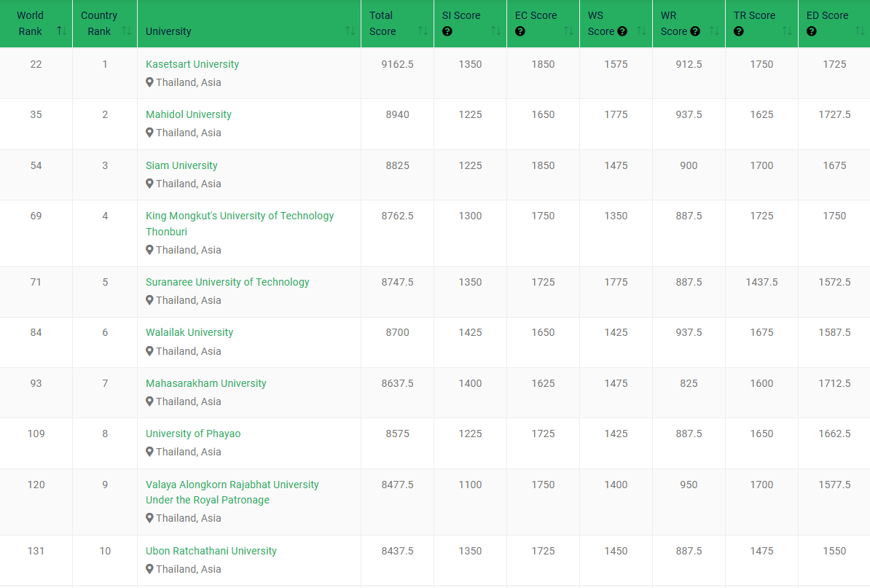Click the World Rank sort arrows icon
The height and width of the screenshot is (588, 870).
[61, 31]
